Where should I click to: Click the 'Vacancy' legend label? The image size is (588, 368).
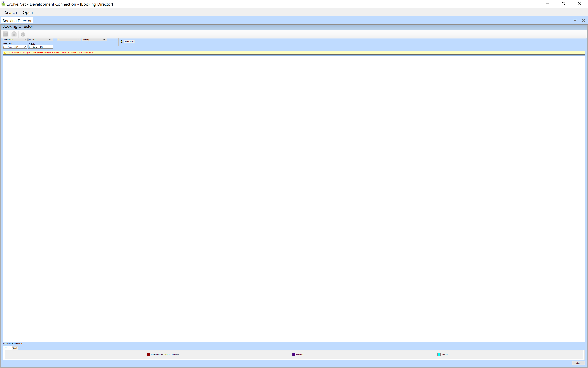pos(444,355)
